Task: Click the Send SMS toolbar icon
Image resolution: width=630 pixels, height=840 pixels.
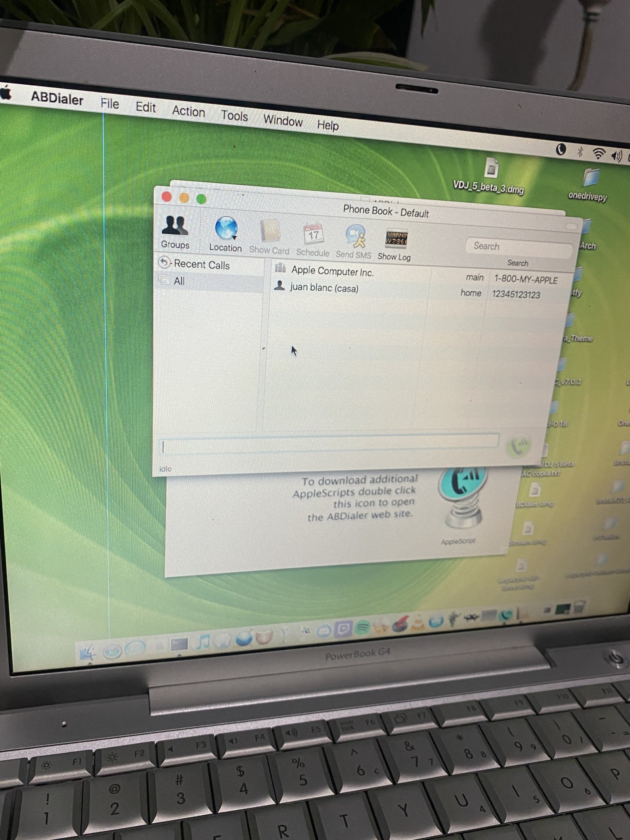Action: [x=354, y=242]
